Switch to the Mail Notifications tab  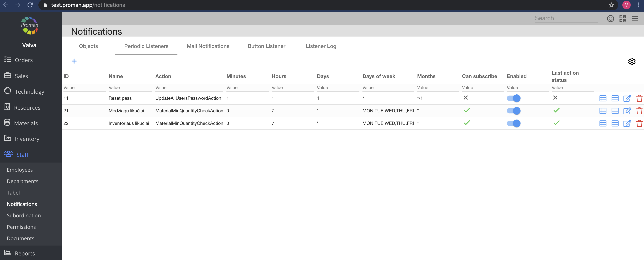tap(208, 46)
